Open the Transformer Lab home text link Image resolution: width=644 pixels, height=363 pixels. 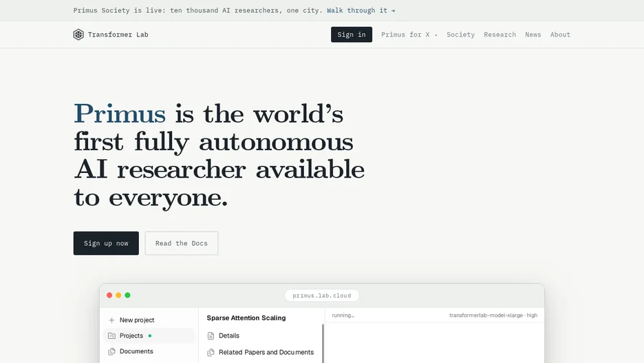click(118, 34)
